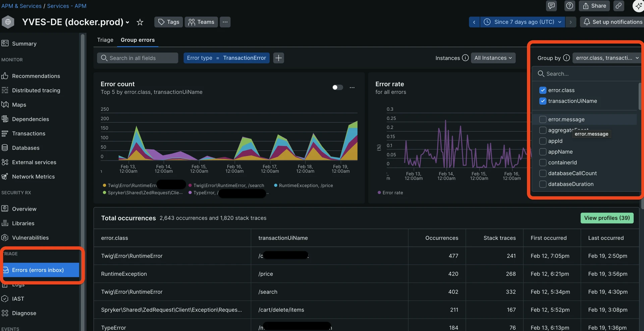
Task: Toggle the Error count chart switch
Action: click(x=337, y=88)
